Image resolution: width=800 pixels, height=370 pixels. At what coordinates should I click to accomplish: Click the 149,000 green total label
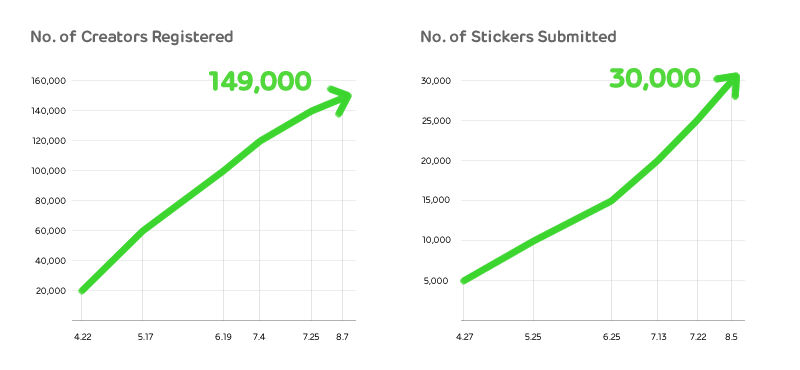pyautogui.click(x=260, y=82)
